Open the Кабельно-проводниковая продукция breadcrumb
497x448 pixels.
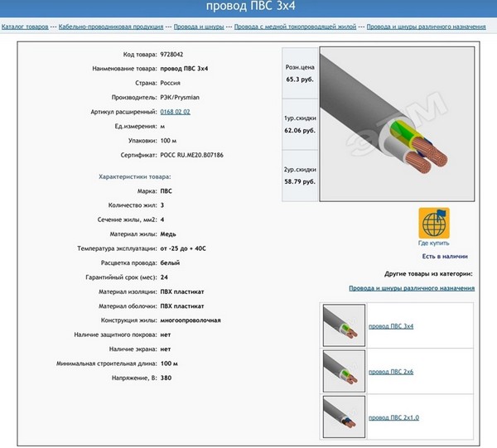[111, 26]
